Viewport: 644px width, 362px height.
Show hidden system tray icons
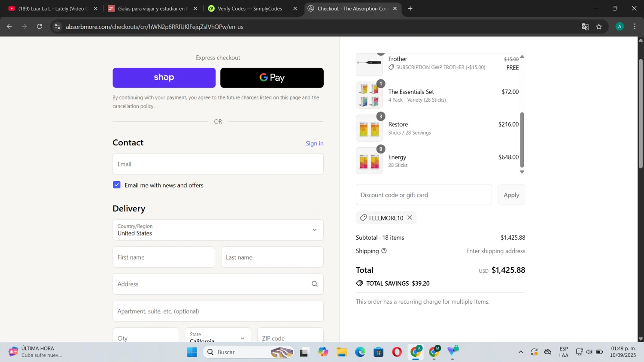coord(521,352)
